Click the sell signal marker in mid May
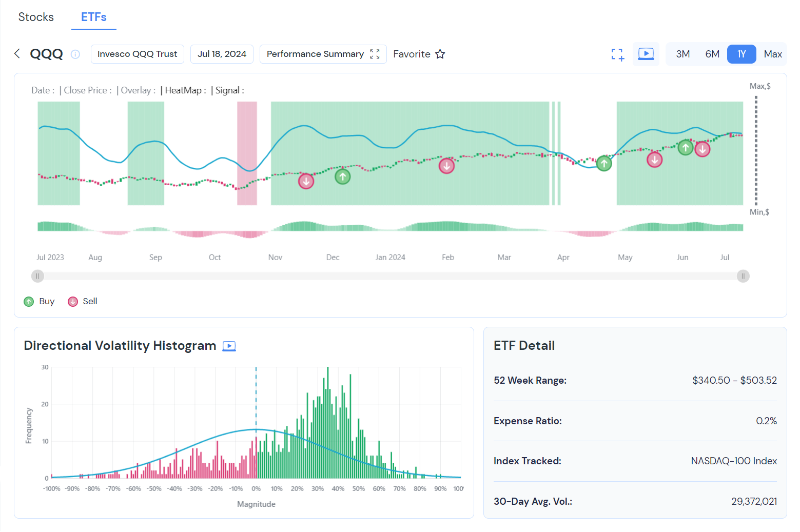The width and height of the screenshot is (800, 532). click(x=654, y=160)
